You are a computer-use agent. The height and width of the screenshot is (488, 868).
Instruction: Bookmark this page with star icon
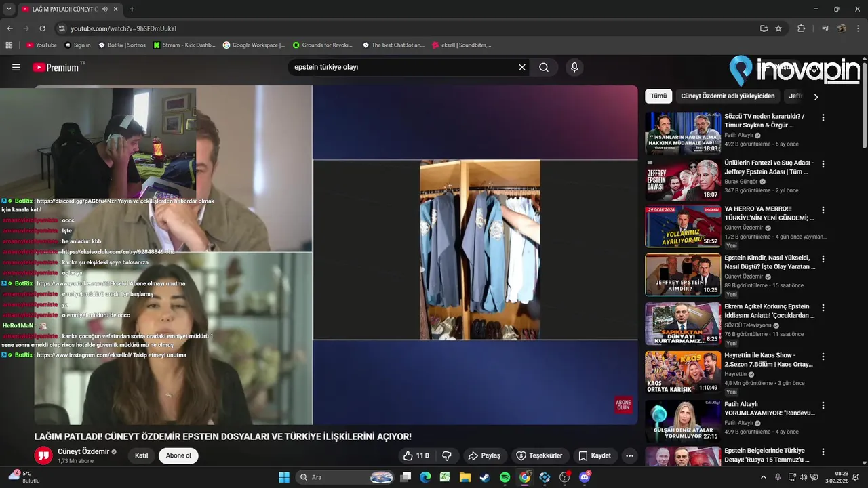[x=778, y=28]
